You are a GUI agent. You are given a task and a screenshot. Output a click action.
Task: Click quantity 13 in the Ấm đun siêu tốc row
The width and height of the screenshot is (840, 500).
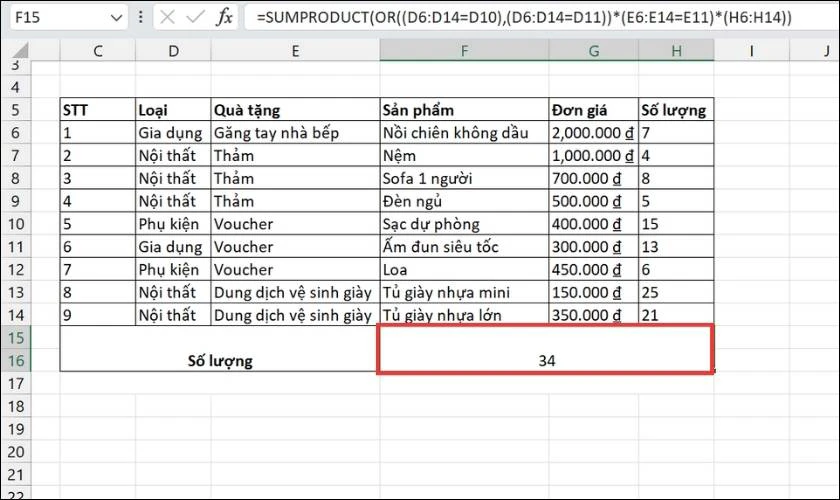coord(676,247)
